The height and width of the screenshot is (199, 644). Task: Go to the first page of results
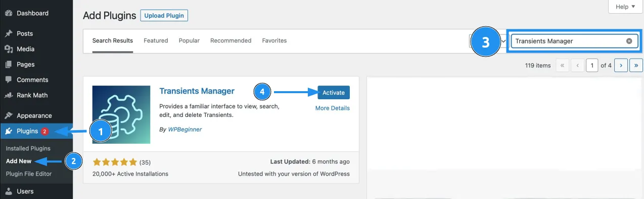coord(562,65)
